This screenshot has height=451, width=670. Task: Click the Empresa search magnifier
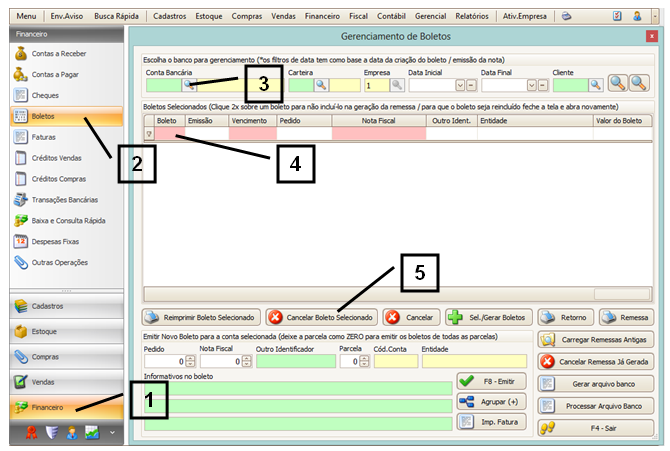[397, 85]
